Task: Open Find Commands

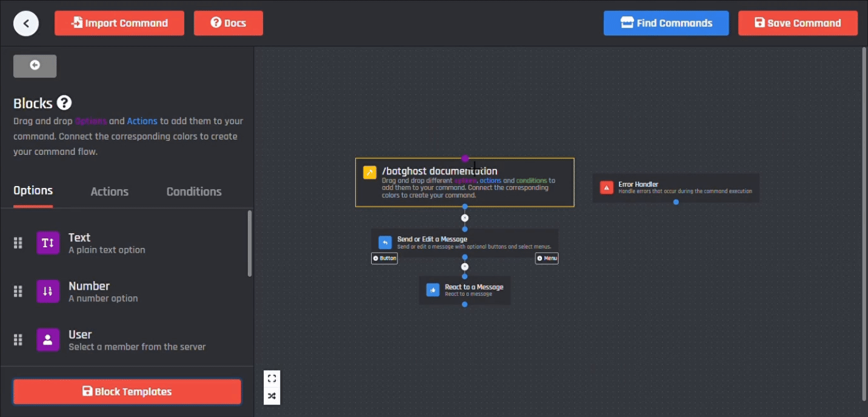Action: tap(666, 23)
